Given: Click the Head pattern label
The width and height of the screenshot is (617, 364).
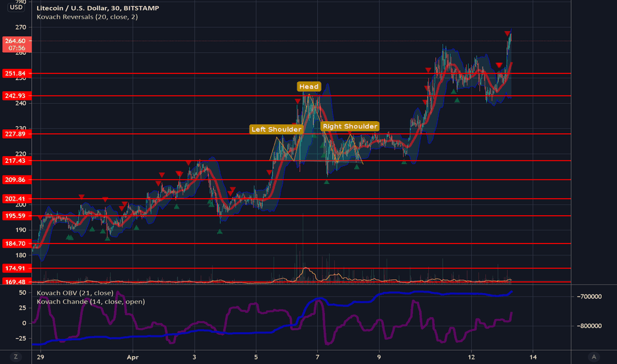Looking at the screenshot, I should (x=309, y=87).
